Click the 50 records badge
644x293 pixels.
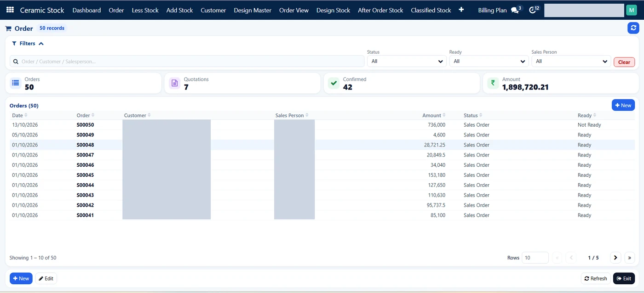(x=52, y=28)
